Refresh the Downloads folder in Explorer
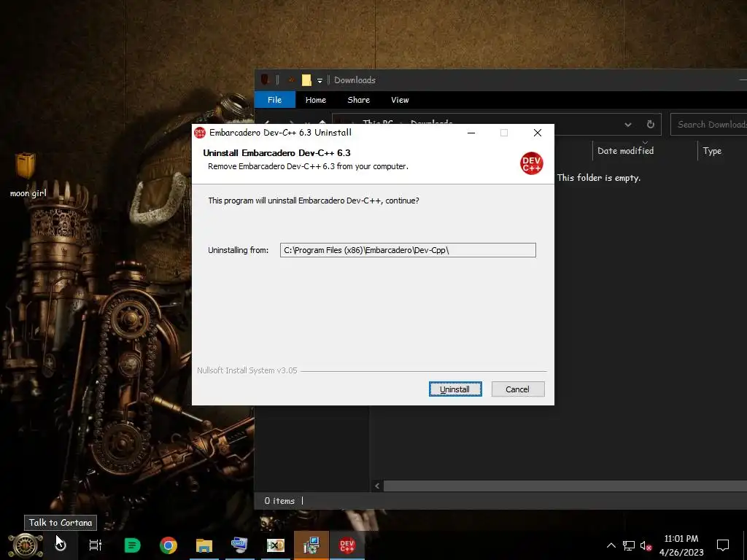 pyautogui.click(x=650, y=124)
